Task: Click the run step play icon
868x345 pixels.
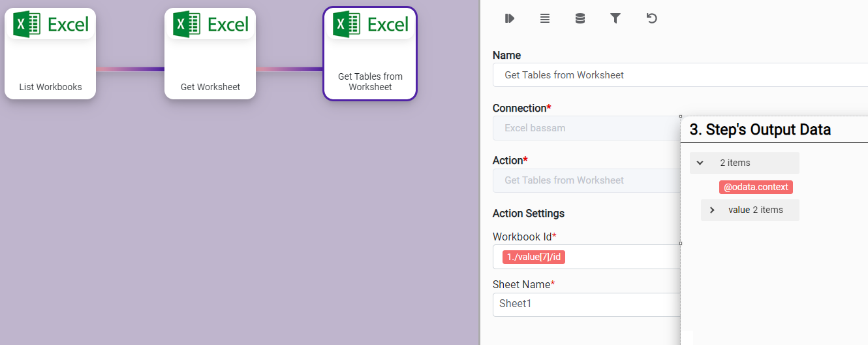Action: [x=510, y=18]
